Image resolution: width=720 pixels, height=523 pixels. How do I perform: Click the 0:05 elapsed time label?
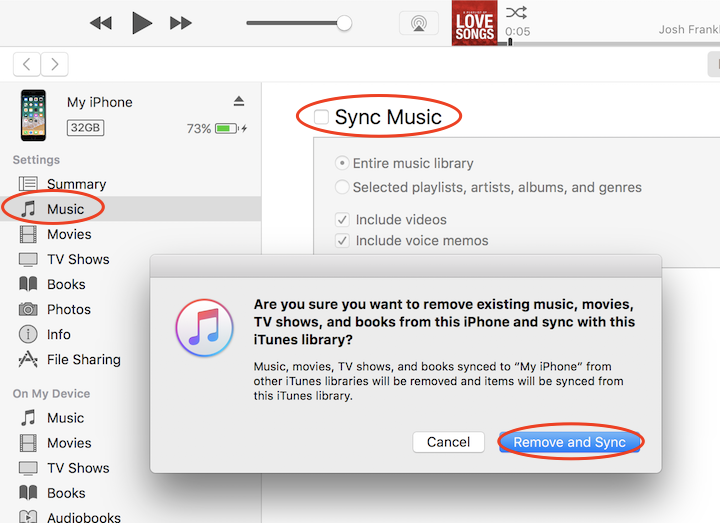click(518, 31)
